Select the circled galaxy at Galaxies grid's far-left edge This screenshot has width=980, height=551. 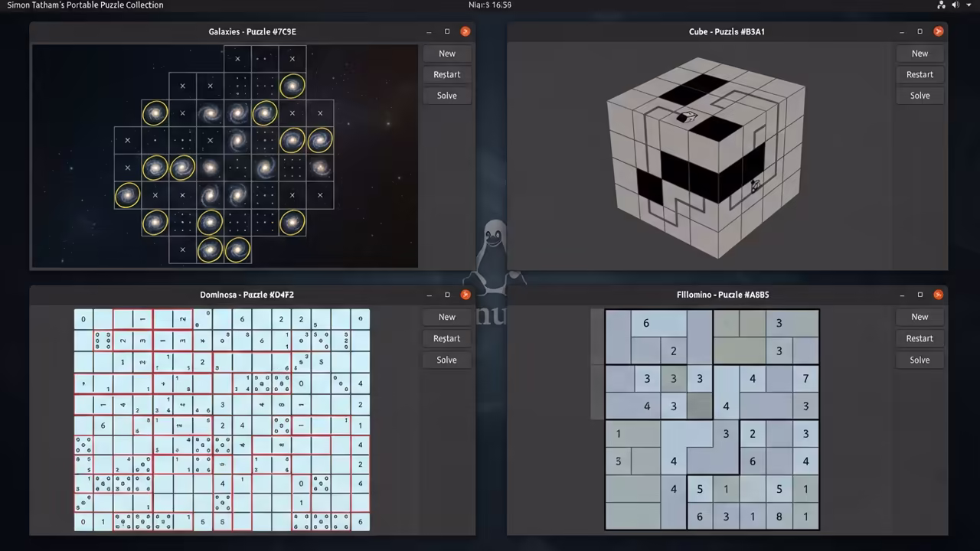point(127,195)
